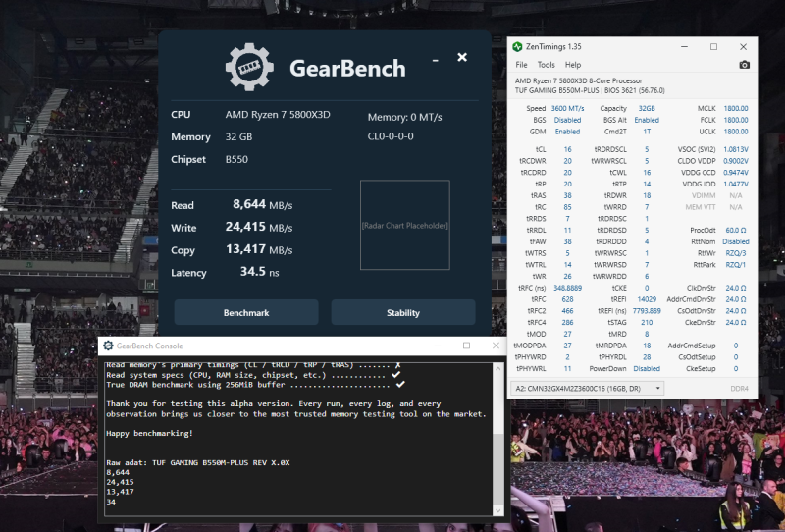This screenshot has height=532, width=785.
Task: Expand the A2 CMN32GX4M2Z3600C16 module dropdown
Action: (587, 389)
